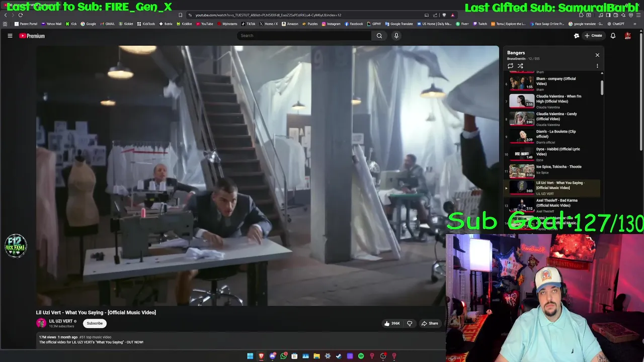Open File Explorer from taskbar
The image size is (644, 362).
[316, 356]
